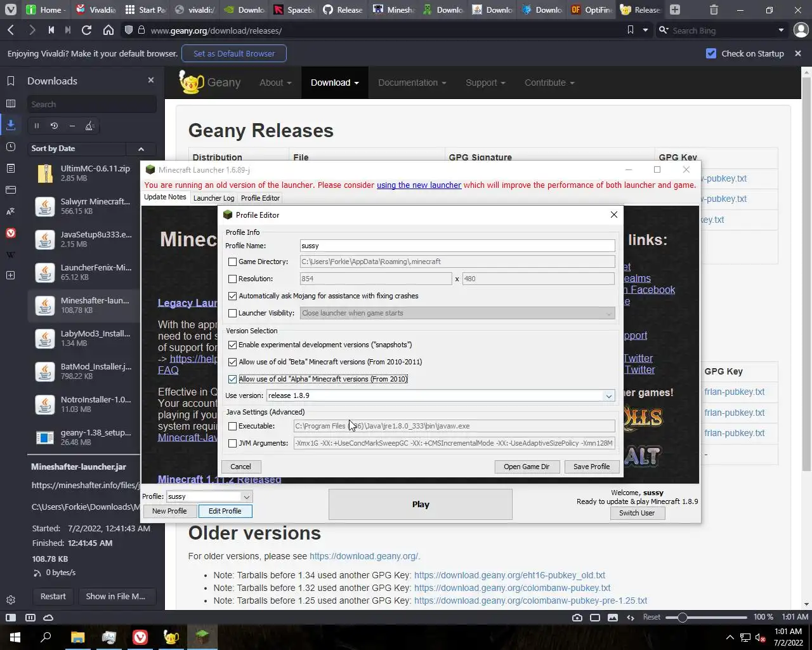Open the Profile dropdown showing sussy
The width and height of the screenshot is (812, 650).
[x=209, y=496]
